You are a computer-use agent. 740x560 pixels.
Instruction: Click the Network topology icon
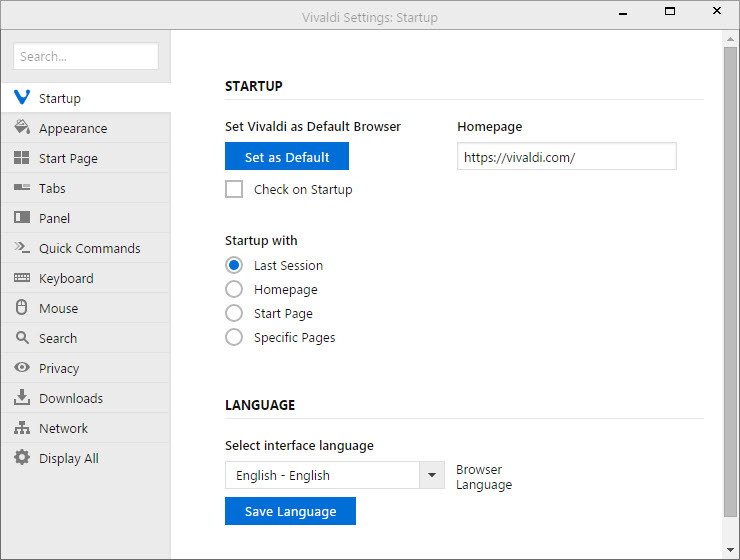pos(22,427)
